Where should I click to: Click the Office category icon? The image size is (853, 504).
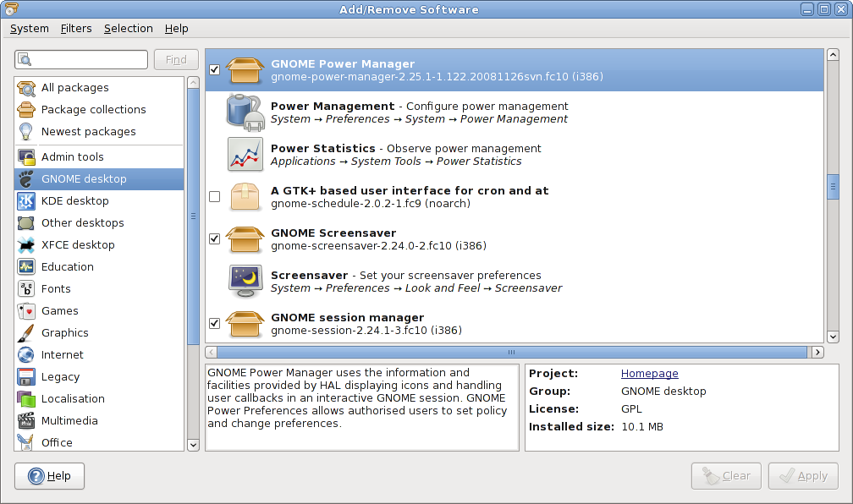tap(26, 442)
